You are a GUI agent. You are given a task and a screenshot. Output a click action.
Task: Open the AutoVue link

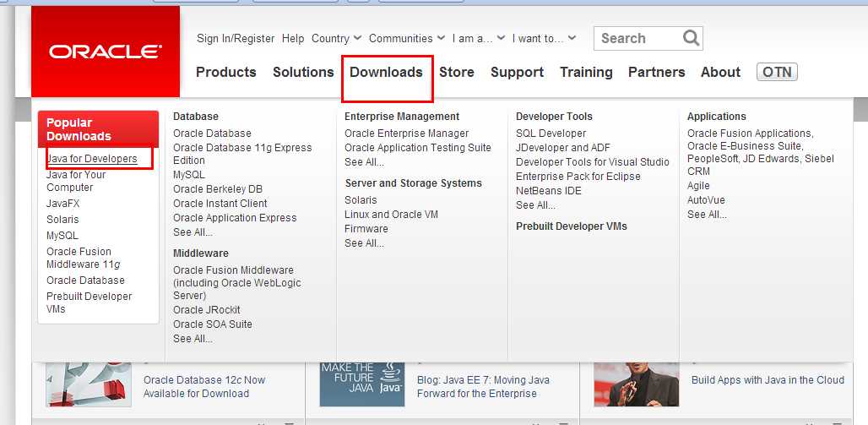pyautogui.click(x=706, y=200)
